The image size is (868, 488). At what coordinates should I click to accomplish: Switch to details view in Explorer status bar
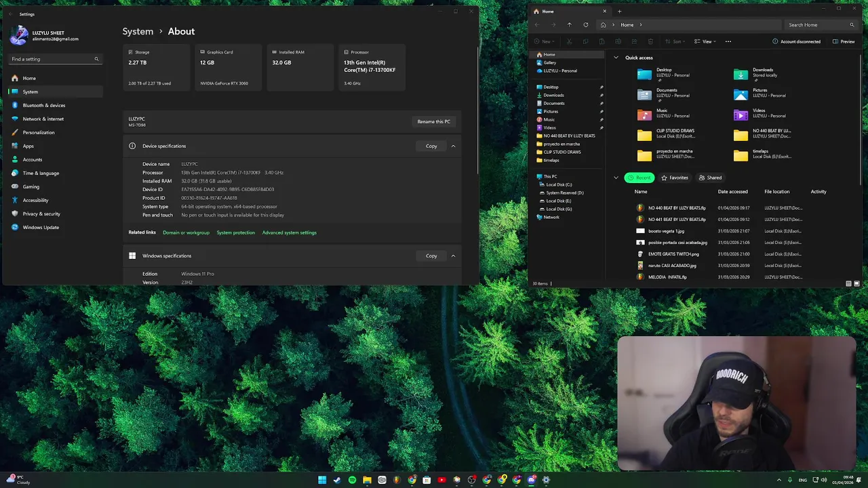[x=848, y=283]
